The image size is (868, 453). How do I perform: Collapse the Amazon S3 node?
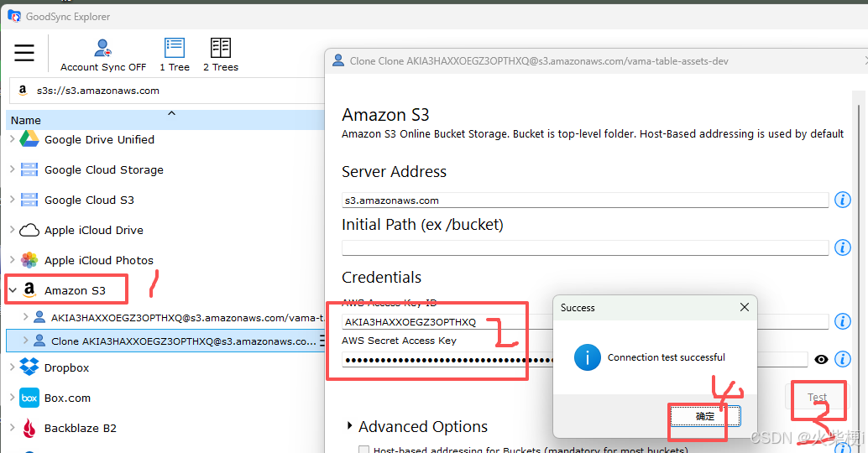tap(13, 290)
